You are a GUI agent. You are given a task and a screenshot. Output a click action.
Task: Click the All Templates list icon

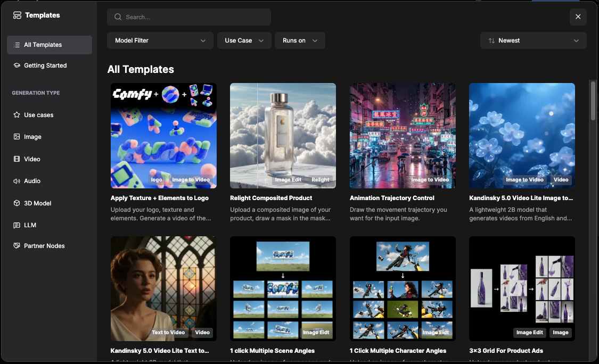tap(17, 45)
